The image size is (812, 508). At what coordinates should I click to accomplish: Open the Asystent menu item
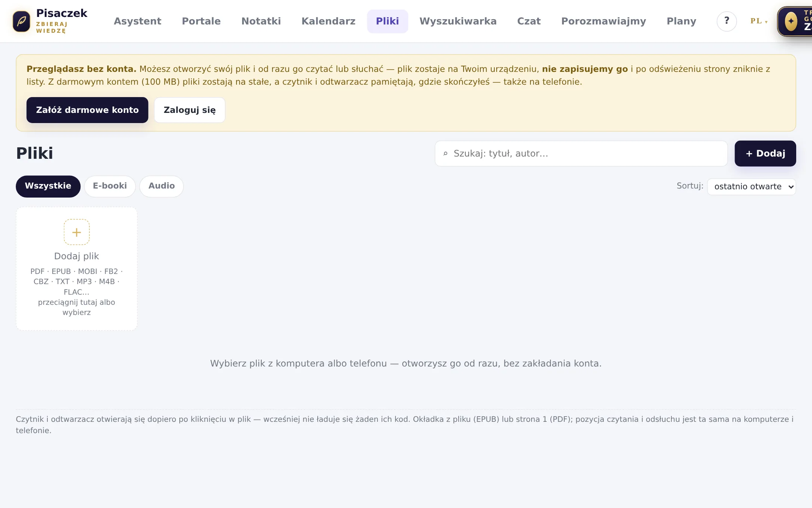pyautogui.click(x=138, y=21)
